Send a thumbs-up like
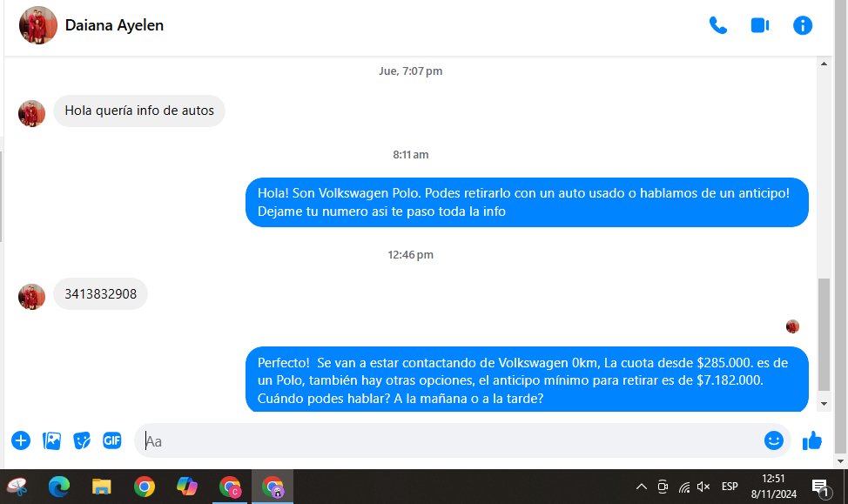This screenshot has height=504, width=848. pyautogui.click(x=811, y=440)
